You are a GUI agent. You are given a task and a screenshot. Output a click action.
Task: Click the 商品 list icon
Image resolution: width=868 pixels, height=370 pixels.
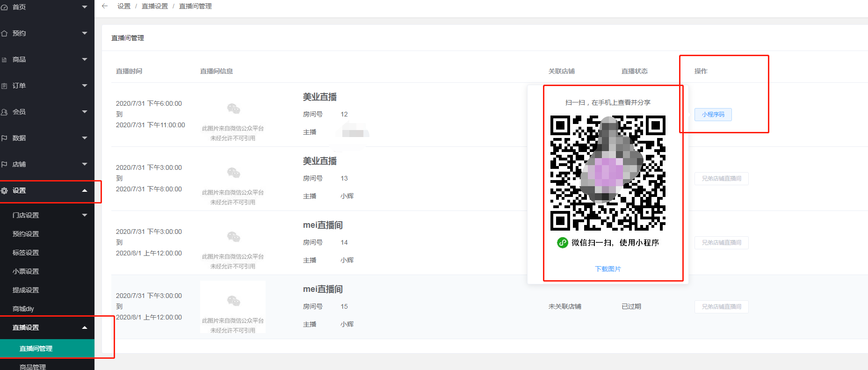click(4, 59)
